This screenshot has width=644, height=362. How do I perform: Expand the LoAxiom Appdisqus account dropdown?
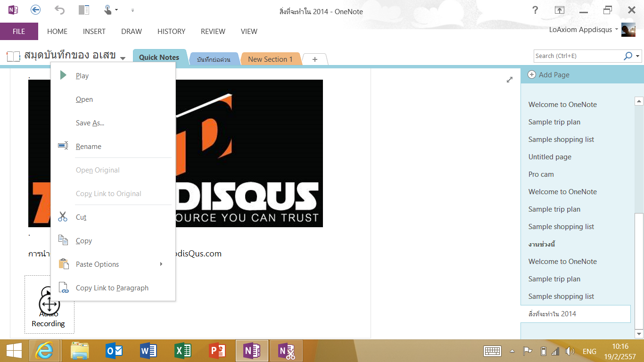[x=616, y=30]
